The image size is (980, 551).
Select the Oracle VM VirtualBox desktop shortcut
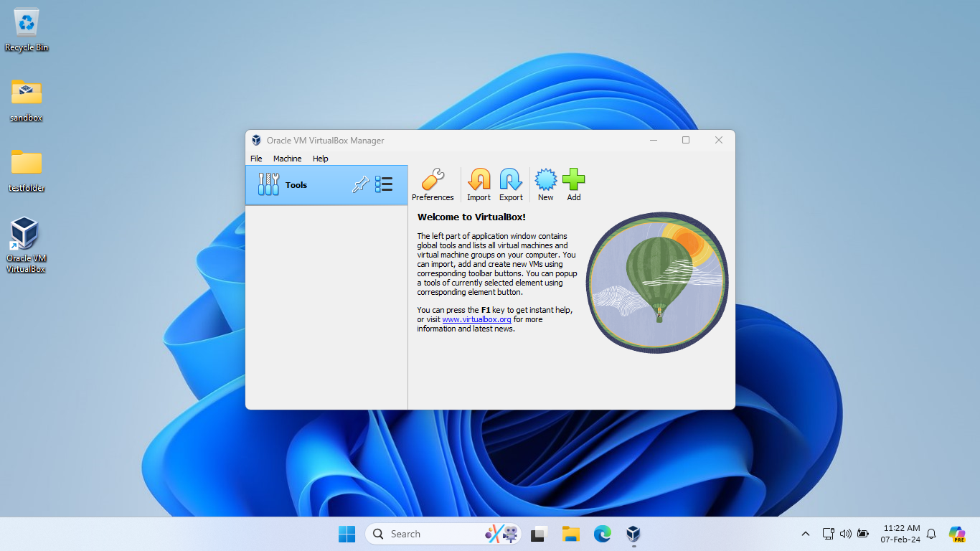27,245
